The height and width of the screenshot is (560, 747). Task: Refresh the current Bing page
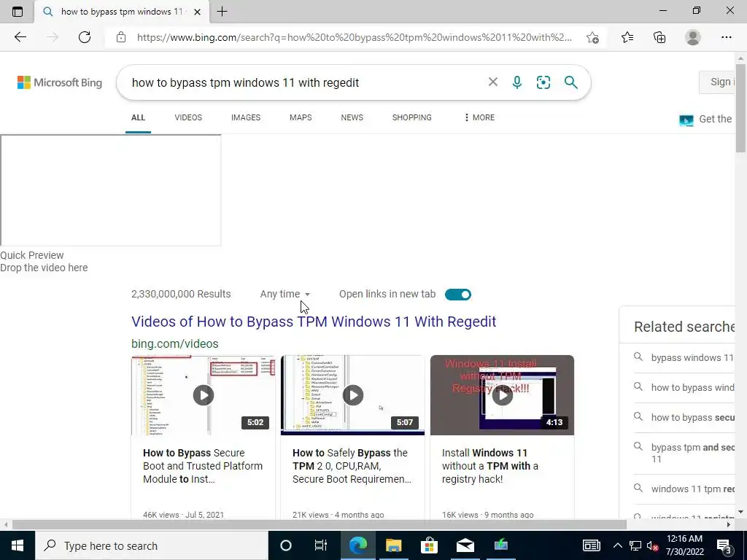(85, 37)
